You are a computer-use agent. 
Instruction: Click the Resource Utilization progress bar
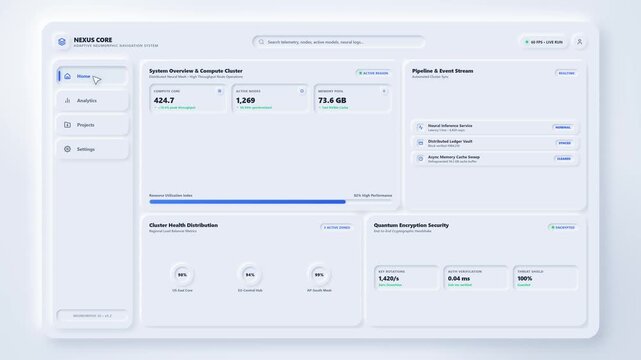pyautogui.click(x=271, y=201)
